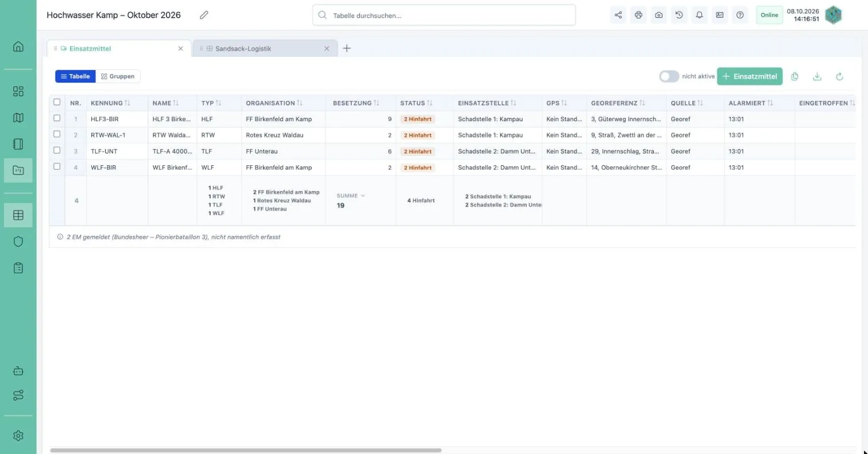Toggle the 'nicht aktive' switch
Screen dimensions: 868x454
tap(669, 76)
